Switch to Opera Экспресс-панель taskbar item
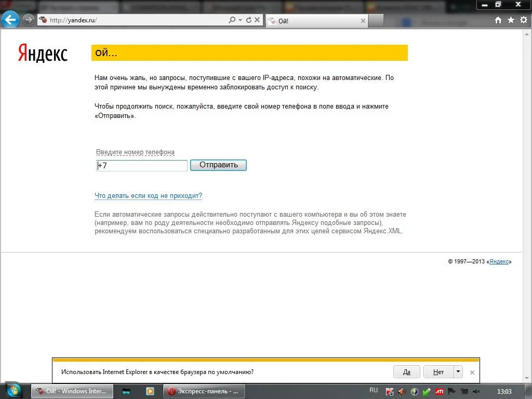Screen dimensions: 532x399 pos(204,391)
